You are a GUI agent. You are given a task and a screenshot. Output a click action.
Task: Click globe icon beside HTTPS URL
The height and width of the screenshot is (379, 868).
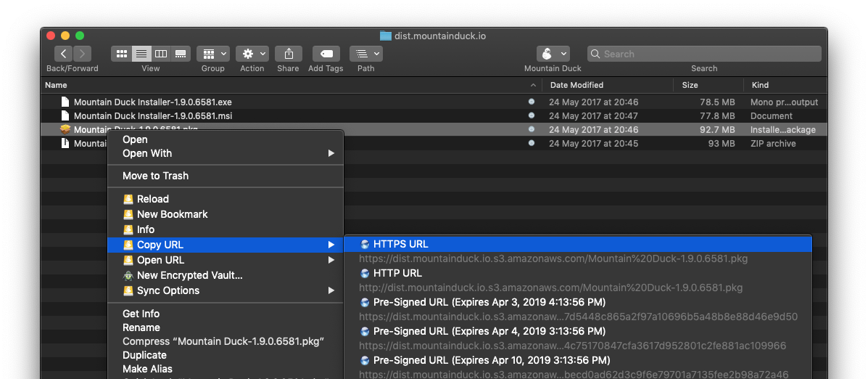click(x=365, y=245)
